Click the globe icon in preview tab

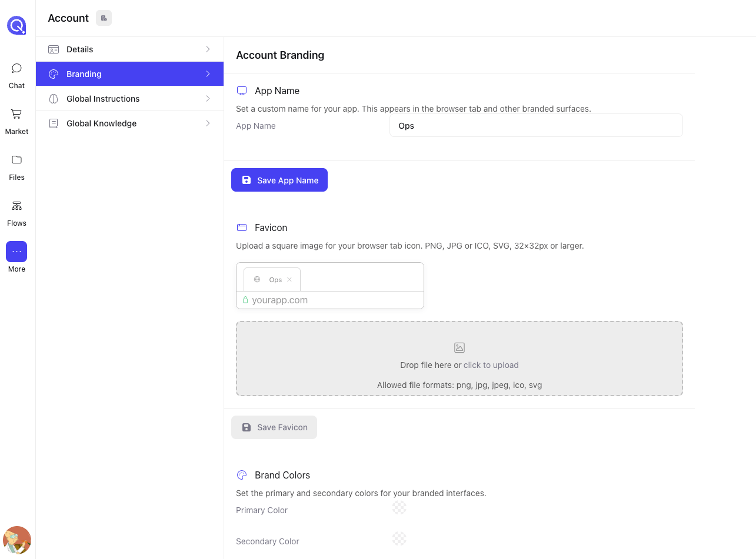tap(257, 280)
